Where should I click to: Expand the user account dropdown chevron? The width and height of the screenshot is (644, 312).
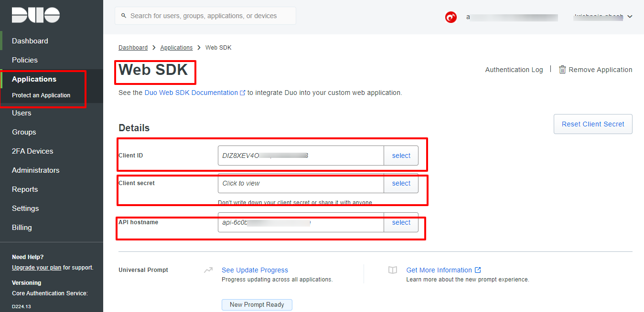coord(630,17)
